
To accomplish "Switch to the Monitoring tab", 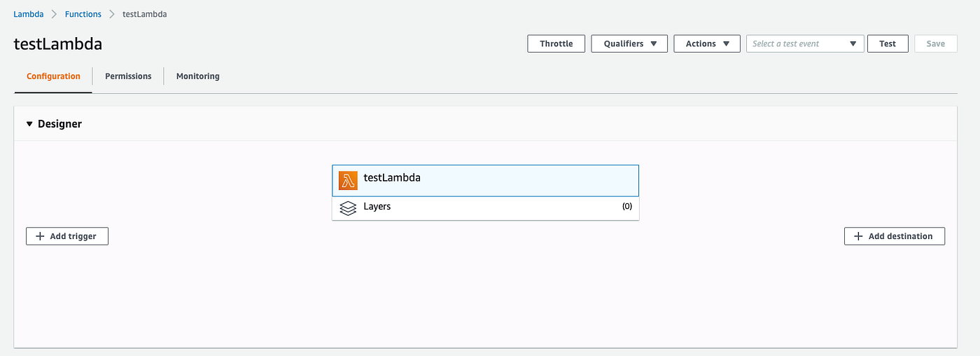I will pos(198,76).
